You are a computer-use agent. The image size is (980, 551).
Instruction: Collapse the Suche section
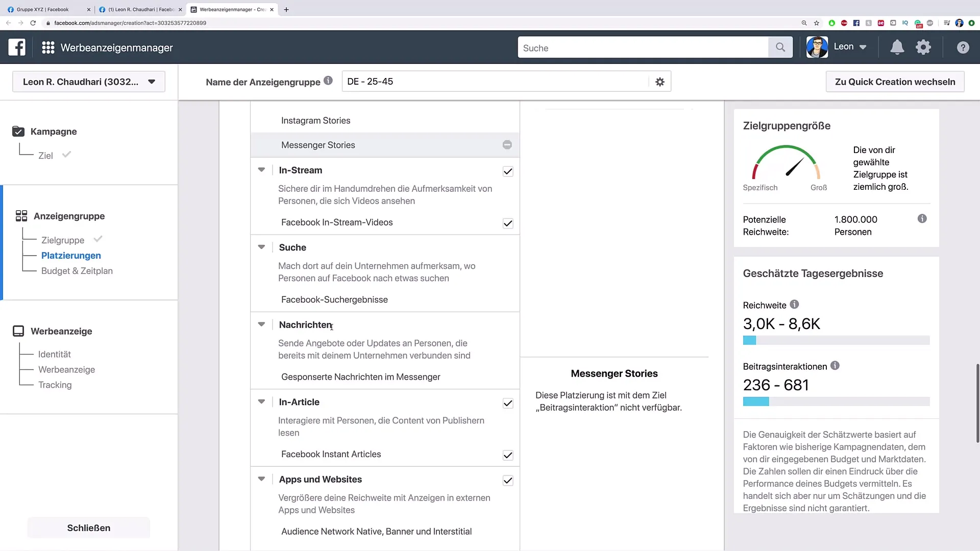pos(261,247)
